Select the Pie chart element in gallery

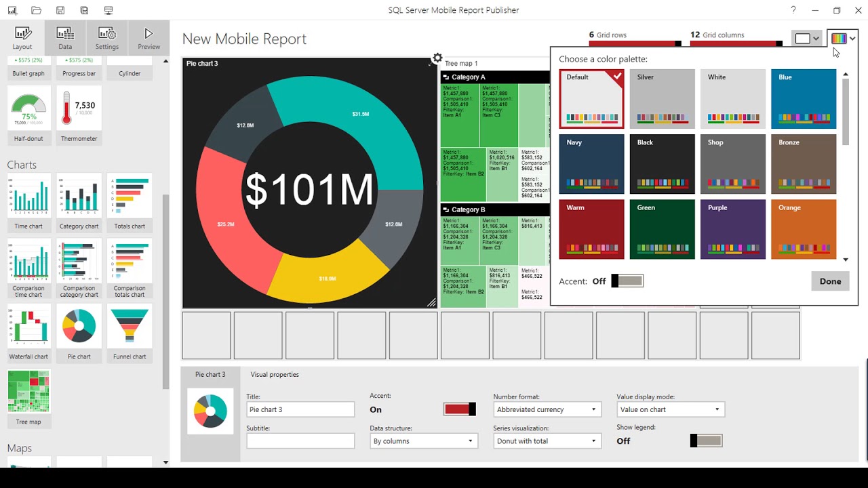79,333
